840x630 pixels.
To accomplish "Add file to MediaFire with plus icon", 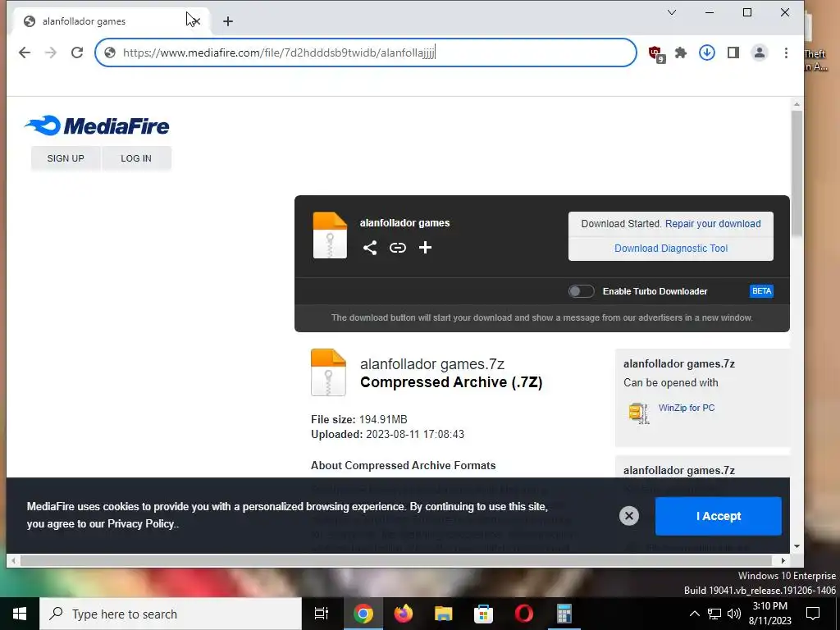I will pos(426,248).
